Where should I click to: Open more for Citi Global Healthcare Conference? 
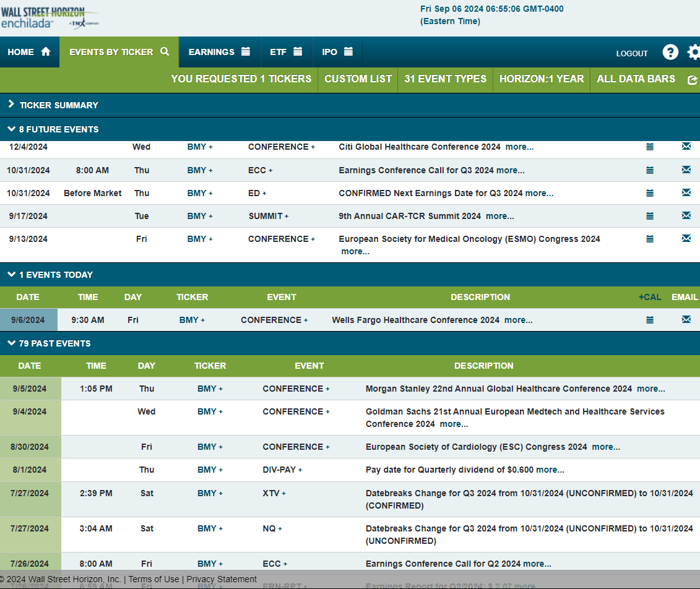(x=519, y=147)
